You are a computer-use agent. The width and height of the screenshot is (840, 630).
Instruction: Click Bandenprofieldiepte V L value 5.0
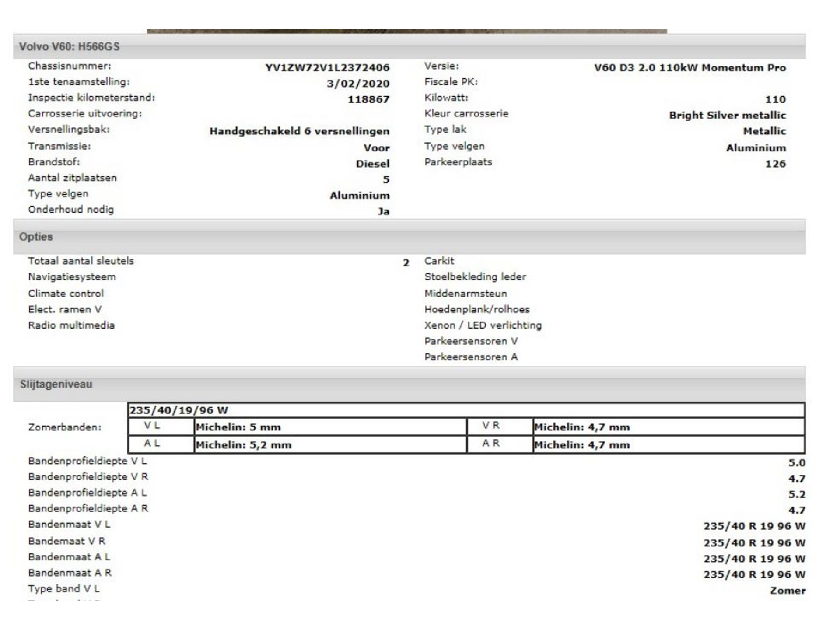click(x=797, y=463)
